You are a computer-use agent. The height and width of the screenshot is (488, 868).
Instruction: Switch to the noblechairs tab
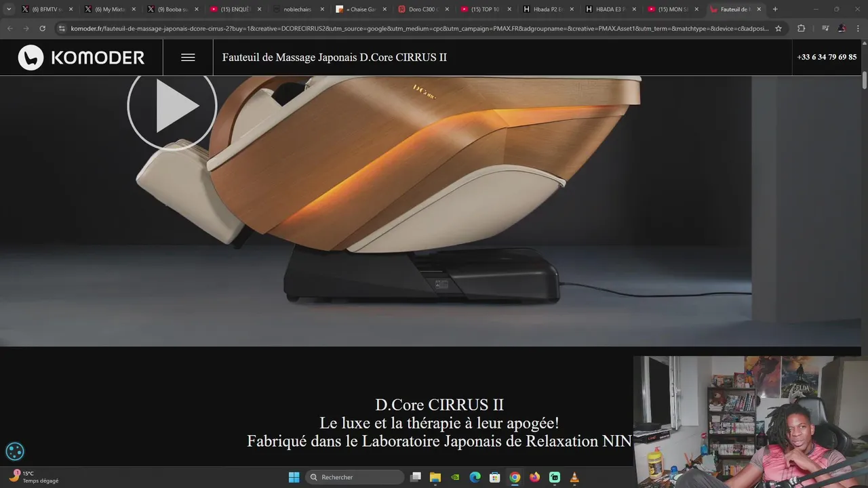[x=296, y=9]
